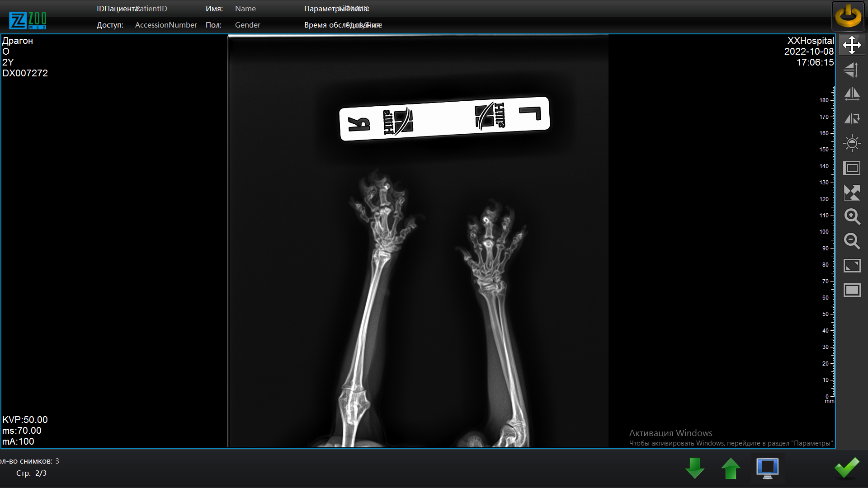Click the fit-to-window arrows icon
The height and width of the screenshot is (488, 868).
click(852, 193)
